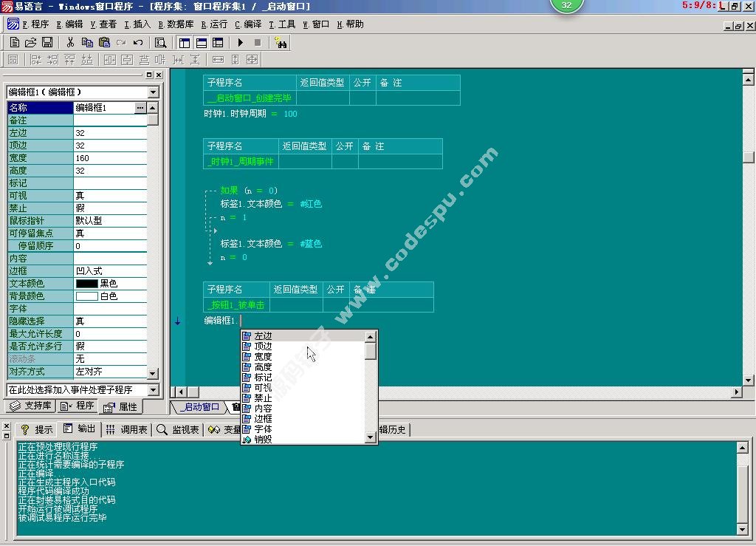Open the 监视表 tab
Image resolution: width=756 pixels, height=546 pixels.
pyautogui.click(x=179, y=429)
